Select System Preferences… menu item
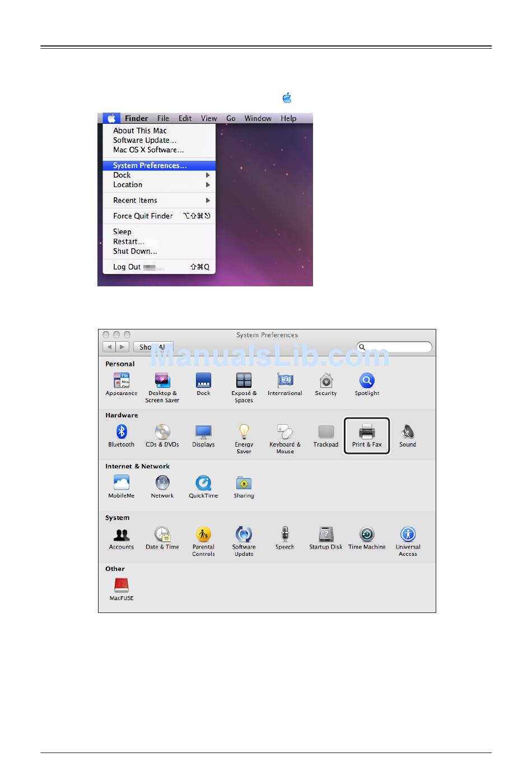This screenshot has width=532, height=771. pos(159,165)
